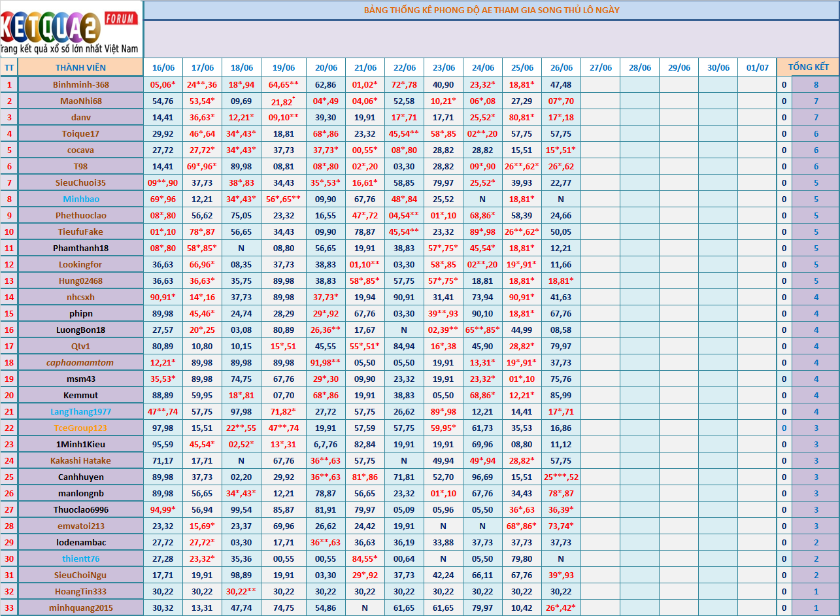Select T98's 17/06 cell 69*,96*
The width and height of the screenshot is (840, 616).
click(202, 166)
